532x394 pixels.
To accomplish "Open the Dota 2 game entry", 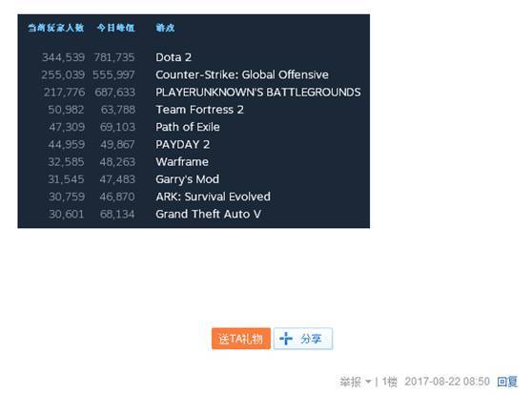I will point(174,57).
